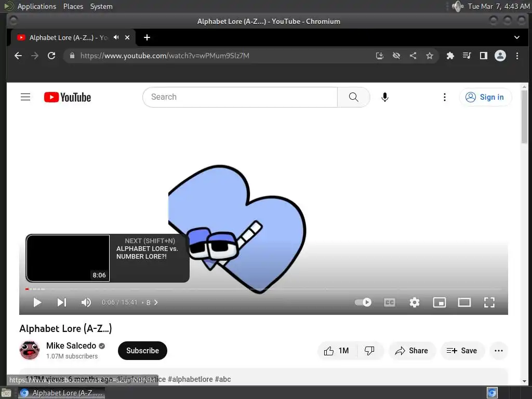The image size is (532, 399).
Task: Open the YouTube hamburger guide menu
Action: point(25,97)
